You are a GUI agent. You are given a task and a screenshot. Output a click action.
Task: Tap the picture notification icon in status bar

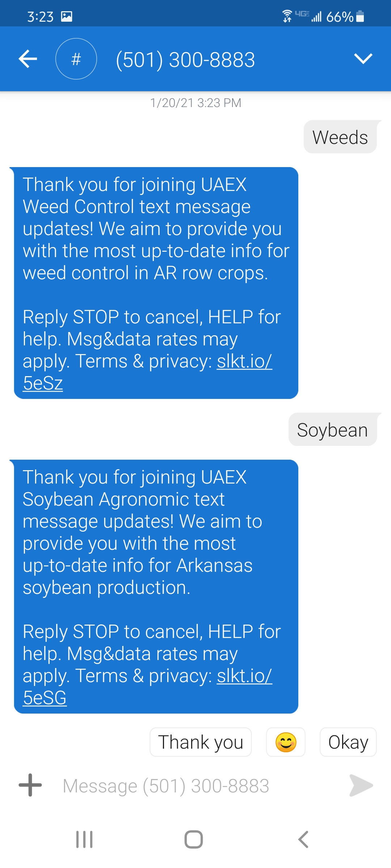(x=67, y=17)
